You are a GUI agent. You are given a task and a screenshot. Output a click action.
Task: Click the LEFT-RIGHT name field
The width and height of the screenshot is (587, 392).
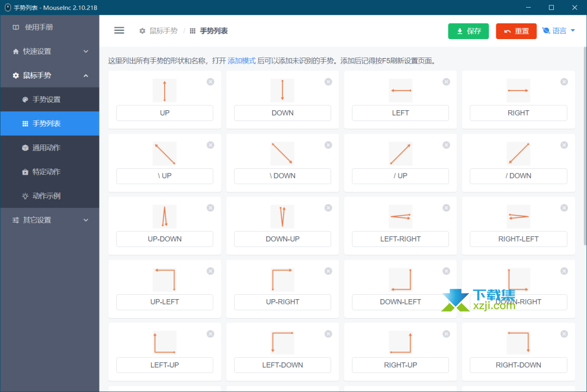pyautogui.click(x=401, y=239)
